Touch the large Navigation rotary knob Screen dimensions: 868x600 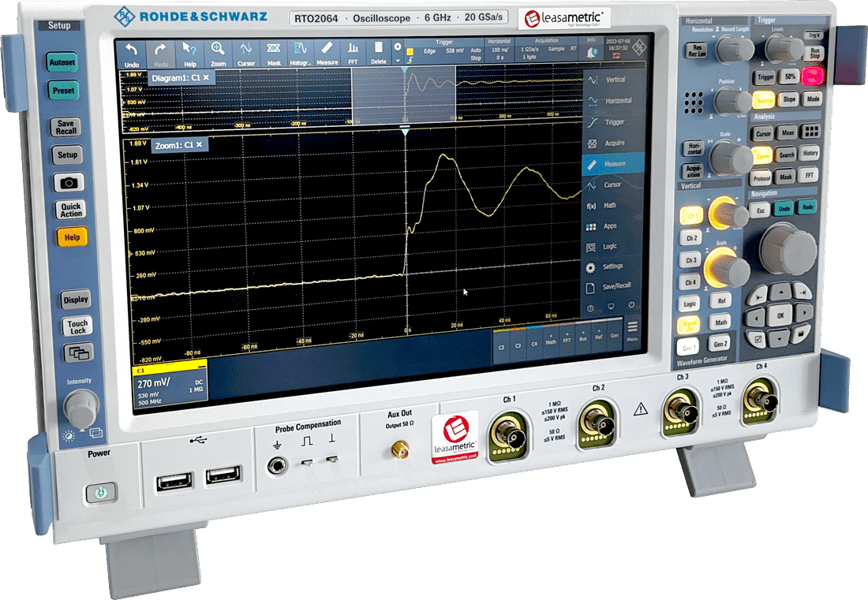788,249
